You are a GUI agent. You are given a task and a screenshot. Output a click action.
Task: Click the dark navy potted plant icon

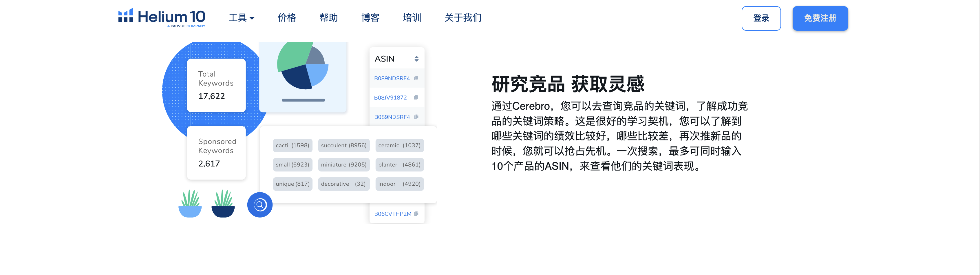click(223, 204)
